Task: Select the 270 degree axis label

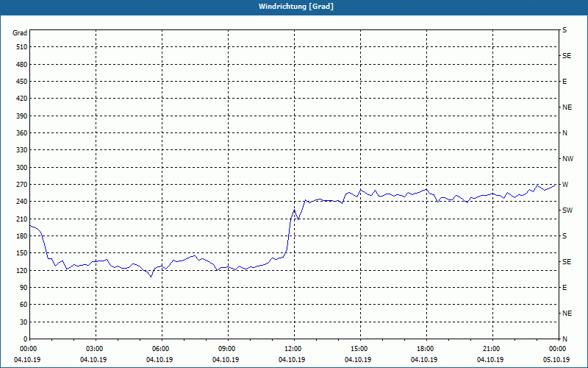Action: [x=22, y=185]
